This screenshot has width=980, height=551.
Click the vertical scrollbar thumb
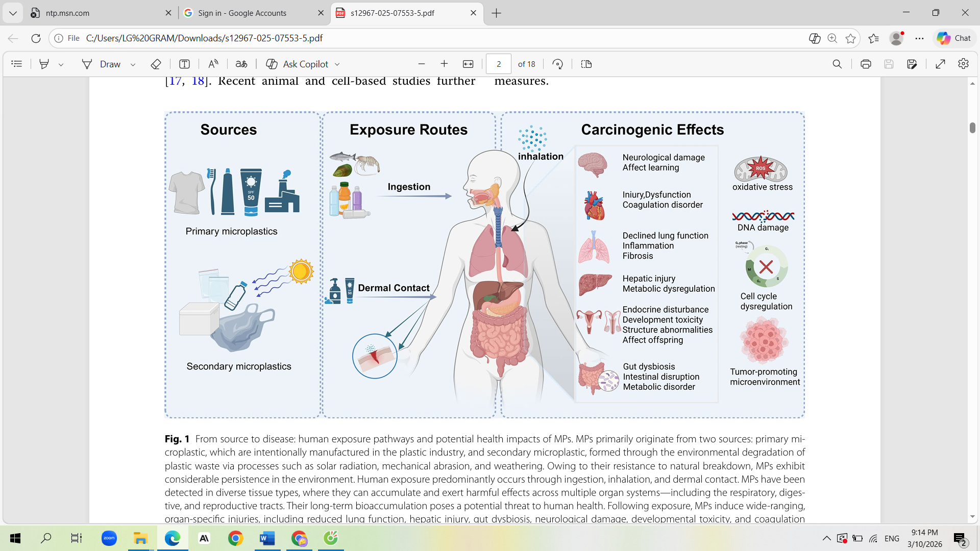pos(972,128)
